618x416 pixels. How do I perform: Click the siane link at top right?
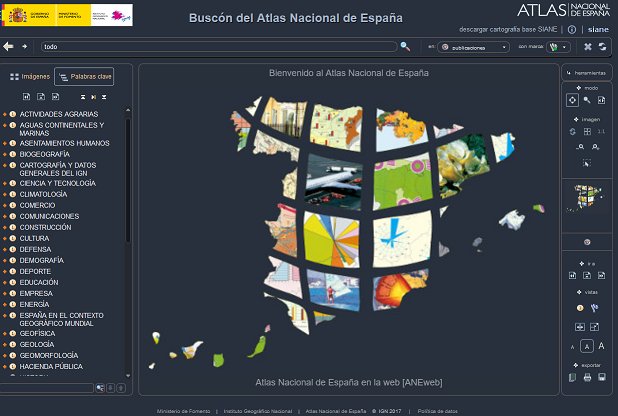(x=598, y=30)
